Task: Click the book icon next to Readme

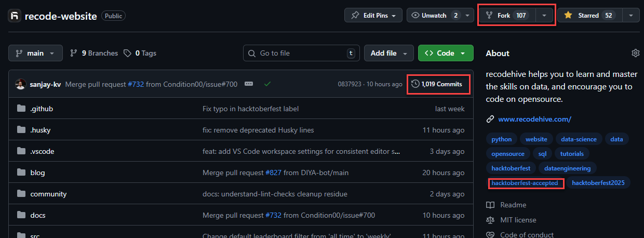Action: [490, 205]
